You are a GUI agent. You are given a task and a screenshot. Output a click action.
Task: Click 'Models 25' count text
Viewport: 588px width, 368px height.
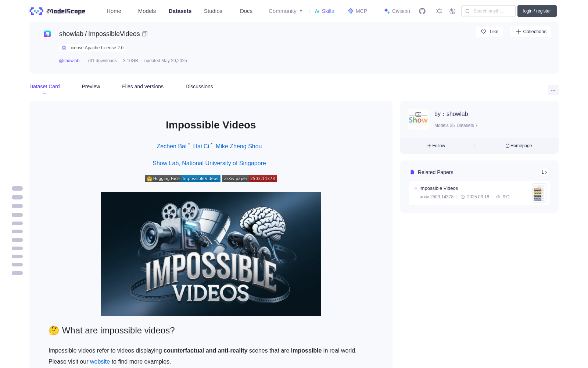pyautogui.click(x=444, y=125)
